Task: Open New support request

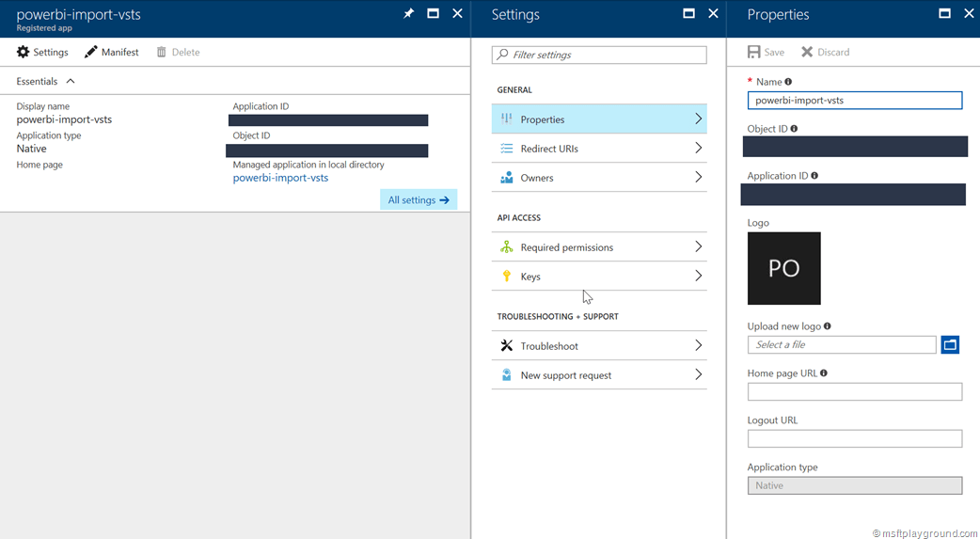Action: coord(599,375)
